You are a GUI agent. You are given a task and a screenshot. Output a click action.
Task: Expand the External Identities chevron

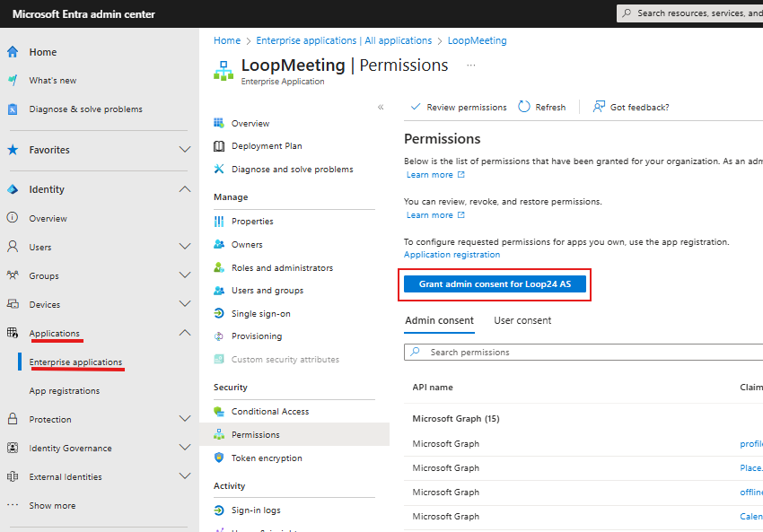pyautogui.click(x=185, y=475)
